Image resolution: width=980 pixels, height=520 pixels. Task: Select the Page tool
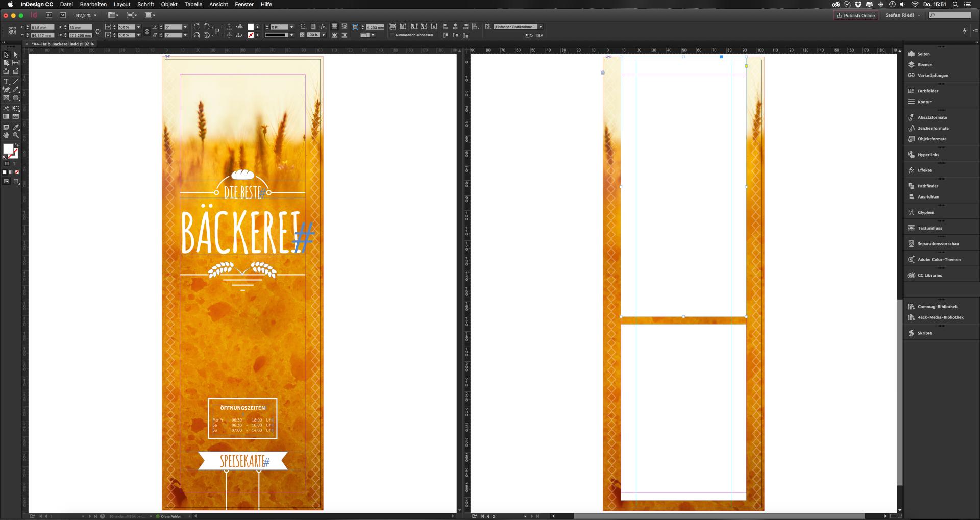click(x=6, y=63)
